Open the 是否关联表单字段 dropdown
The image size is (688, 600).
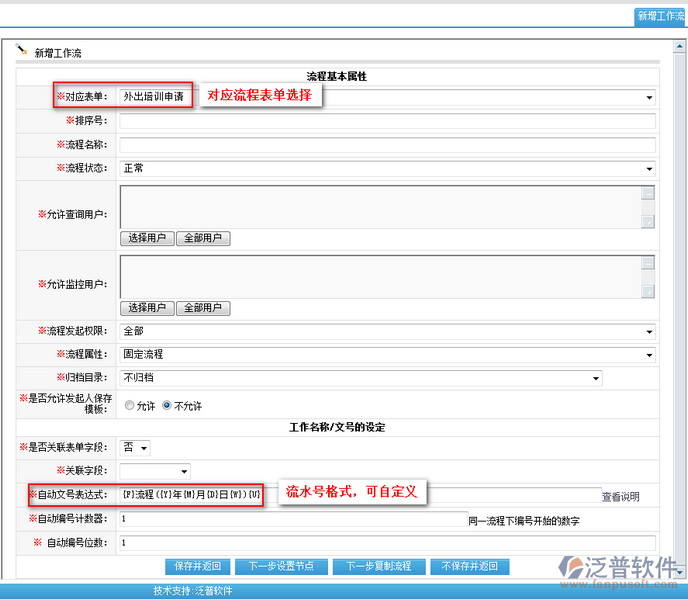click(x=136, y=448)
